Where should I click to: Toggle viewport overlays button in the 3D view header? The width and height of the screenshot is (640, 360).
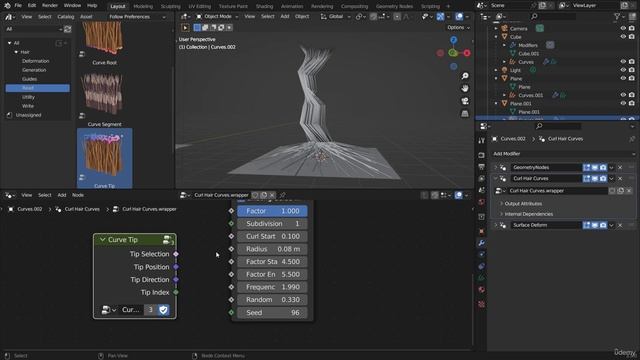(x=459, y=17)
